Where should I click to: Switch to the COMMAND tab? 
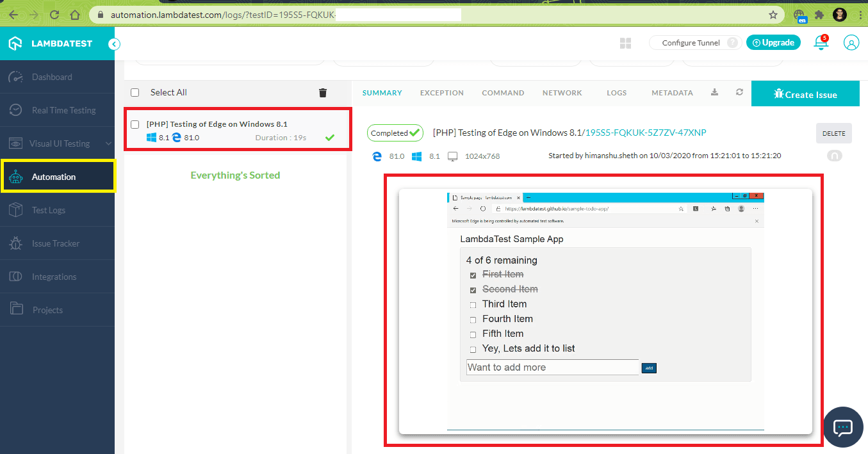[x=503, y=93]
